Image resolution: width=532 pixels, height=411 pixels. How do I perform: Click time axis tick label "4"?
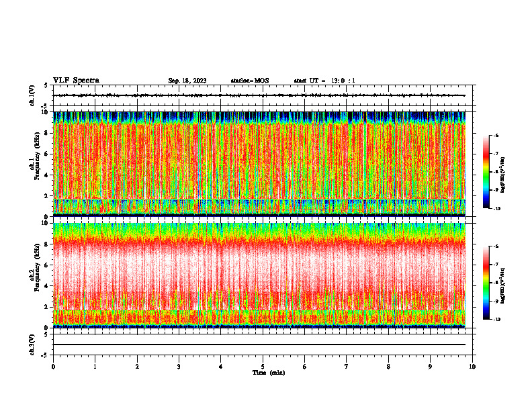[x=221, y=367]
